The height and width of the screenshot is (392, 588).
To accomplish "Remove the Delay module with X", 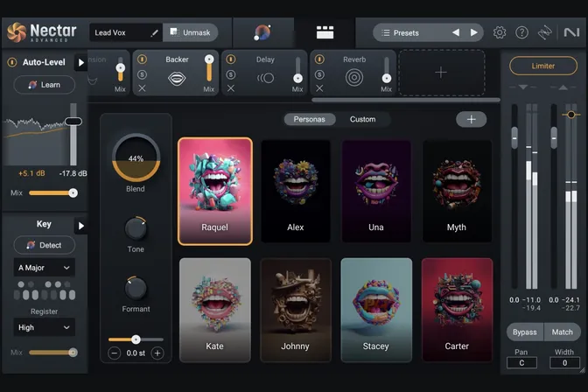I will [x=231, y=88].
